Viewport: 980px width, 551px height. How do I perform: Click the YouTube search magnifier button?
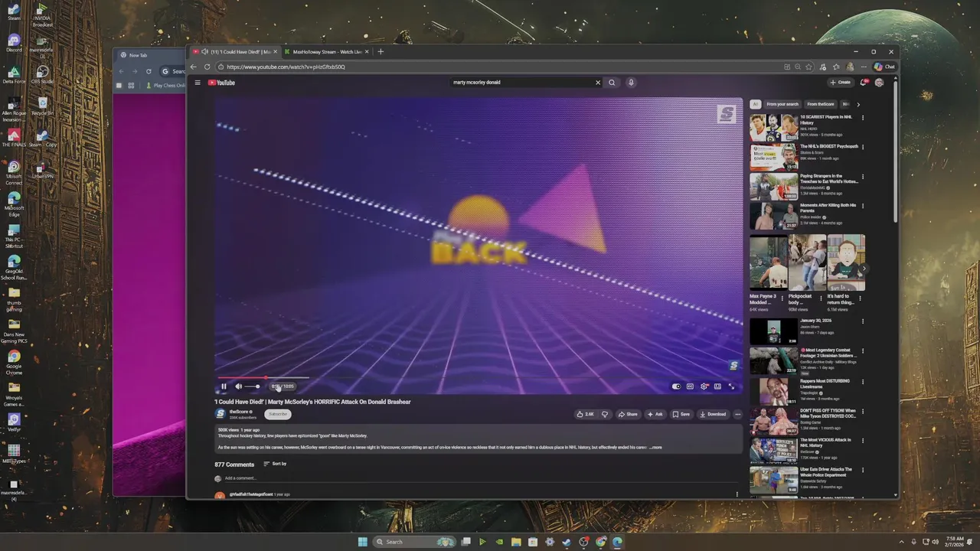coord(612,83)
